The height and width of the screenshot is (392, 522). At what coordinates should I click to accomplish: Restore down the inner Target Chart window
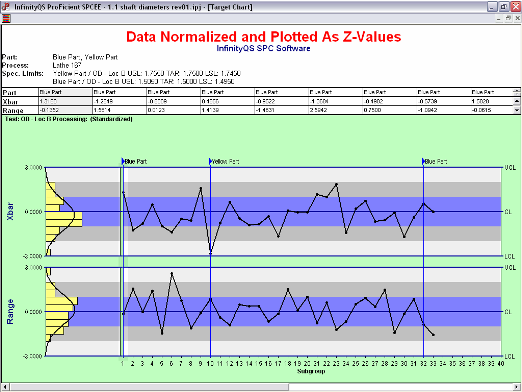508,18
